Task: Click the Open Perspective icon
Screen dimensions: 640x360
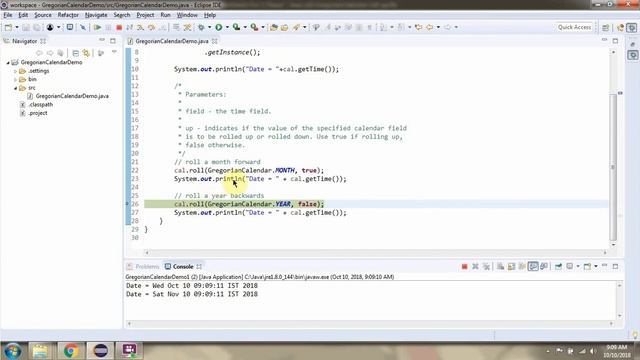Action: click(x=606, y=27)
